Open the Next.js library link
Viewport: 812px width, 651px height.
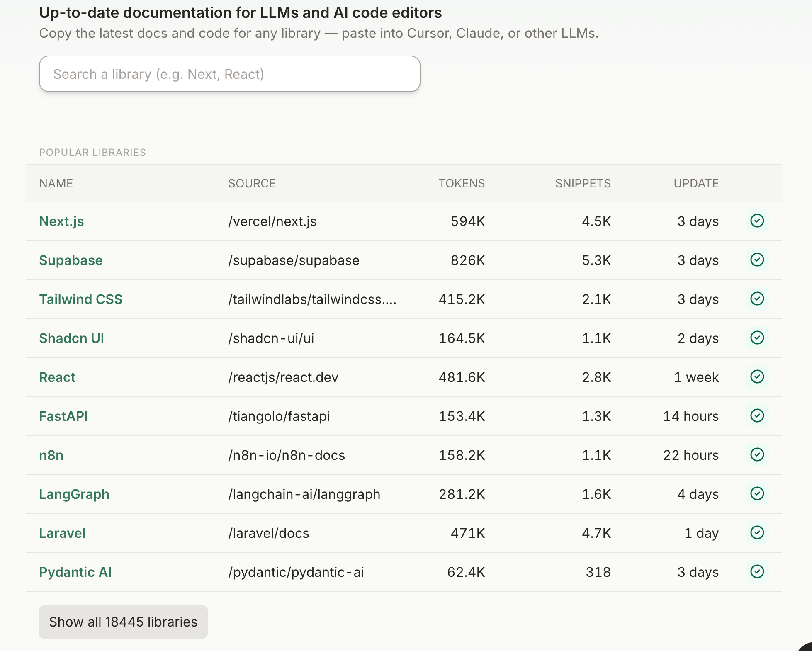click(x=61, y=221)
